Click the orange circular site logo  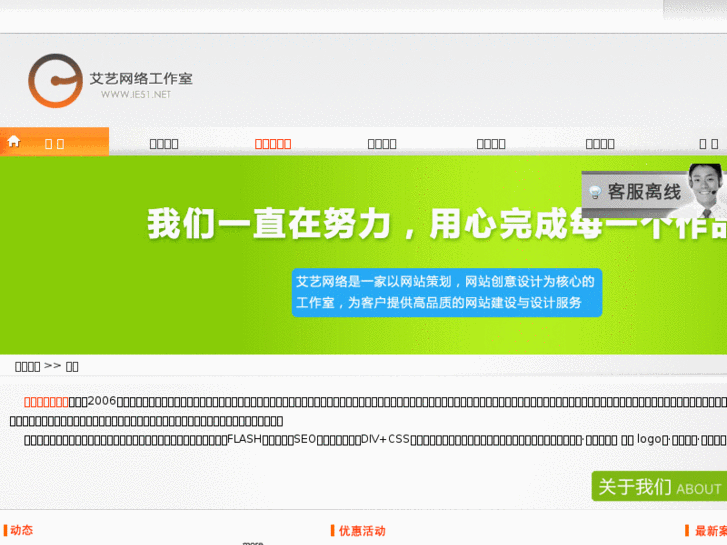tap(55, 81)
